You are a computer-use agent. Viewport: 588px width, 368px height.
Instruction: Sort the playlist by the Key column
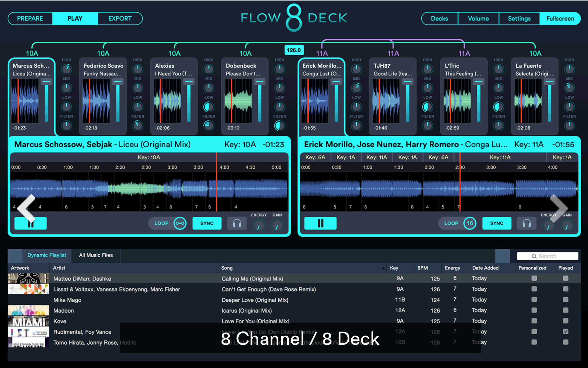click(x=394, y=268)
